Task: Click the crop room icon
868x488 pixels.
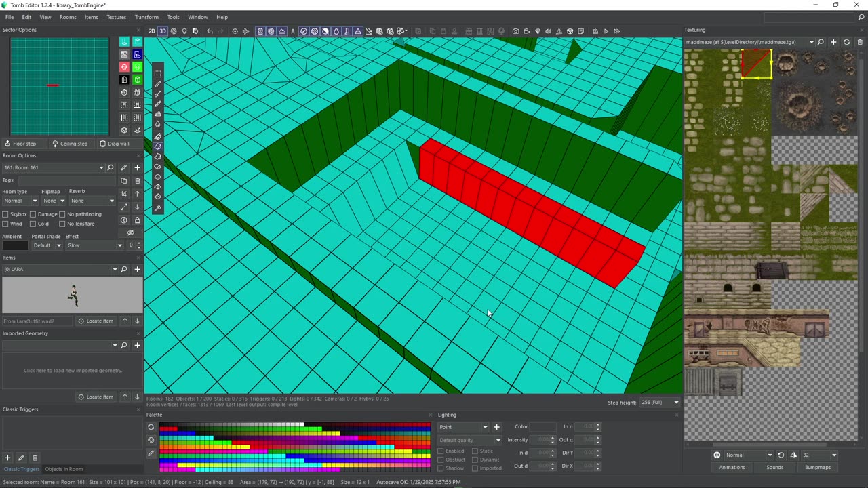Action: (x=123, y=194)
